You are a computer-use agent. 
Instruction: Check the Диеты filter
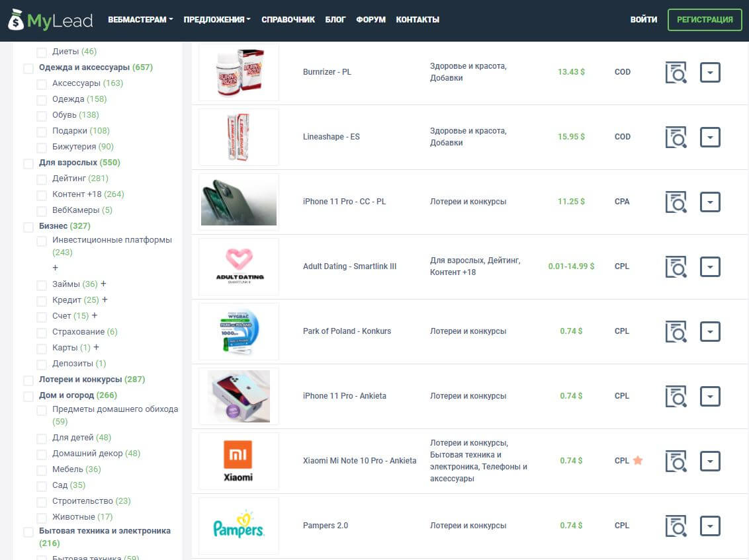(x=42, y=52)
